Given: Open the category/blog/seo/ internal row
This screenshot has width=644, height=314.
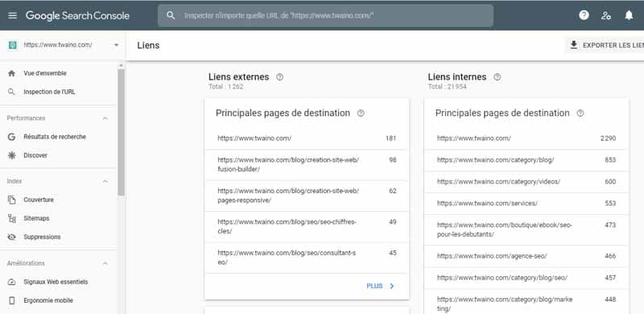Looking at the screenshot, I should (x=526, y=278).
